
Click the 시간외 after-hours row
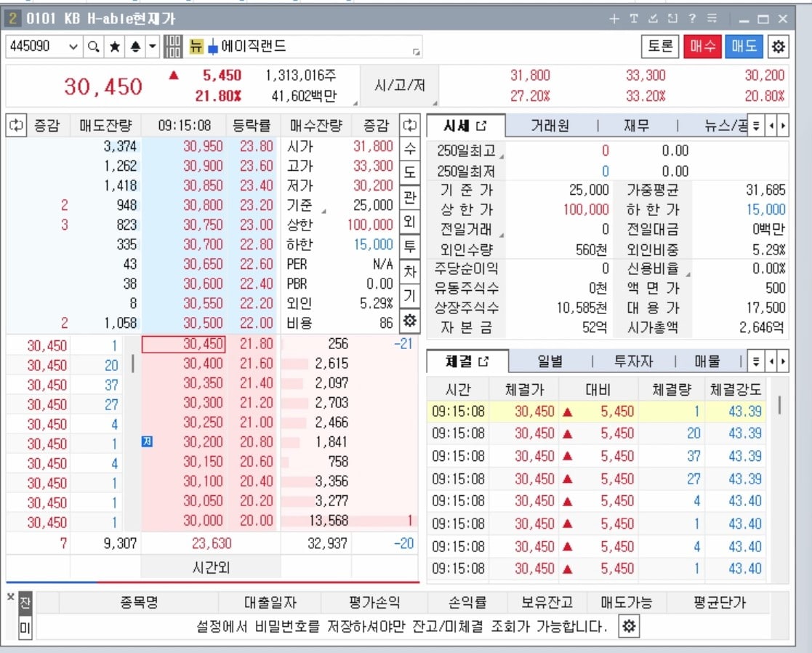tap(211, 567)
